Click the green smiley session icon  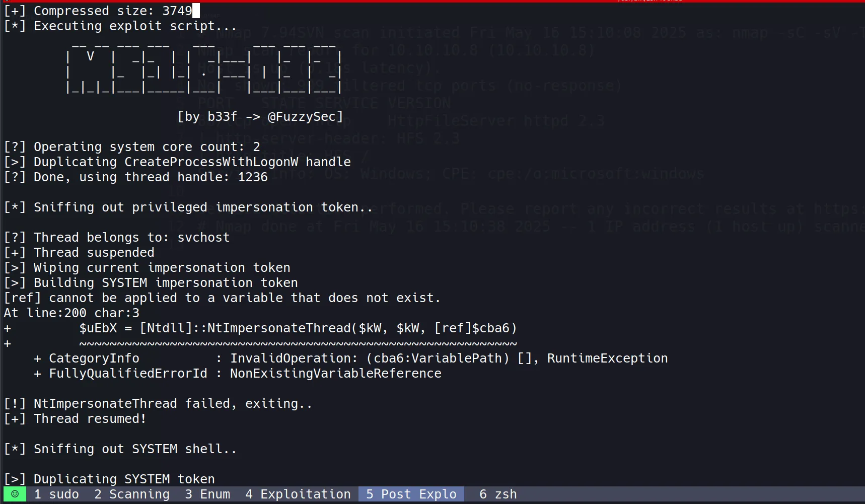coord(15,494)
